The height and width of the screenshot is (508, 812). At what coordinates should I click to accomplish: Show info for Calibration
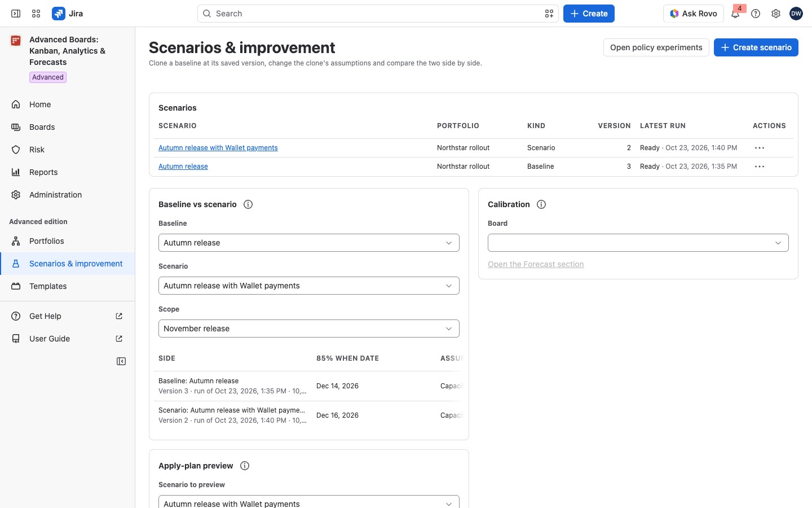541,204
